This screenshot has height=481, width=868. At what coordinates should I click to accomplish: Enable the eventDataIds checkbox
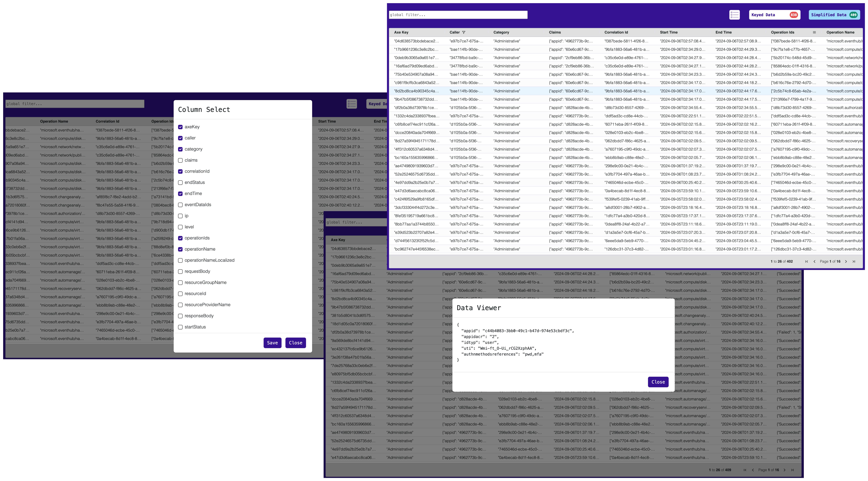click(x=180, y=205)
